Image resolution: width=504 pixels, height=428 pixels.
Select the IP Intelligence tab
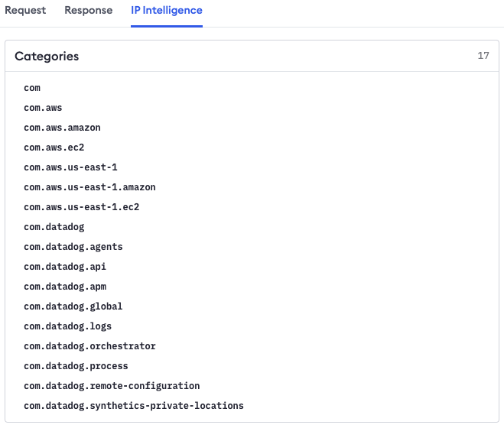click(x=166, y=11)
